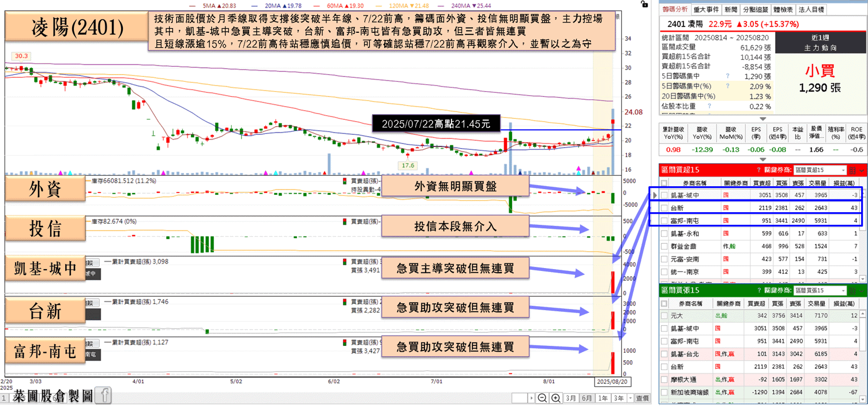Check the 台新 row in 區間買超15 table
Image resolution: width=868 pixels, height=415 pixels.
(664, 208)
